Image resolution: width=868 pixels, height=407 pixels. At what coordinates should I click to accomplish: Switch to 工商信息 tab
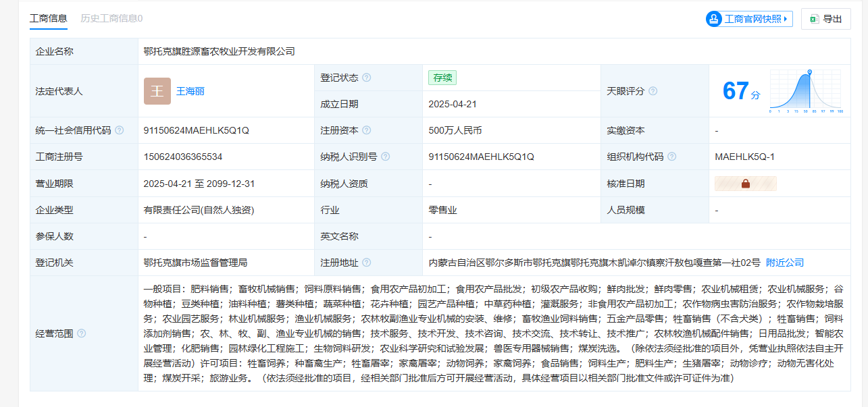[49, 18]
